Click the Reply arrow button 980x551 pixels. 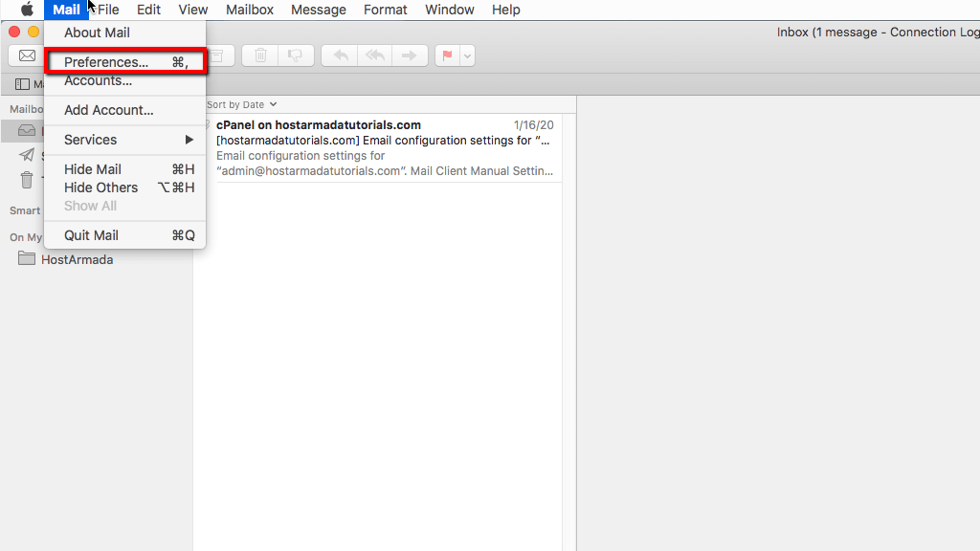point(340,55)
